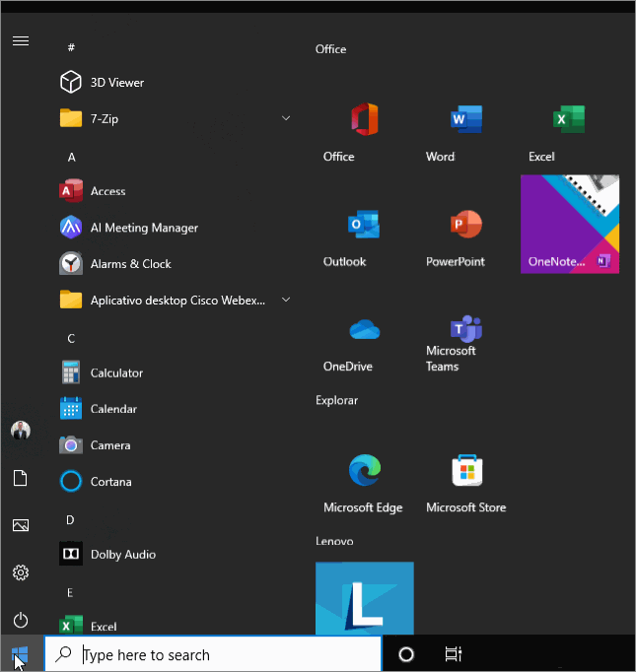The width and height of the screenshot is (636, 672).
Task: Expand the Start menu hamburger button
Action: (21, 40)
